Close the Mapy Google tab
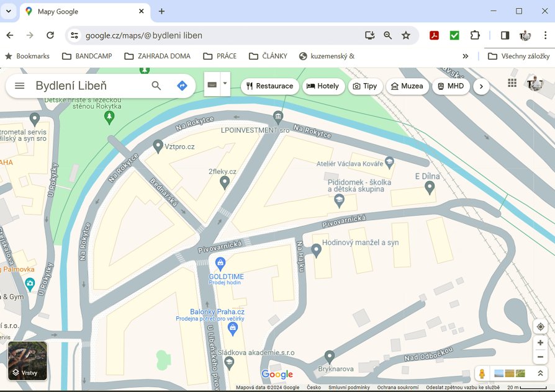 (x=141, y=11)
